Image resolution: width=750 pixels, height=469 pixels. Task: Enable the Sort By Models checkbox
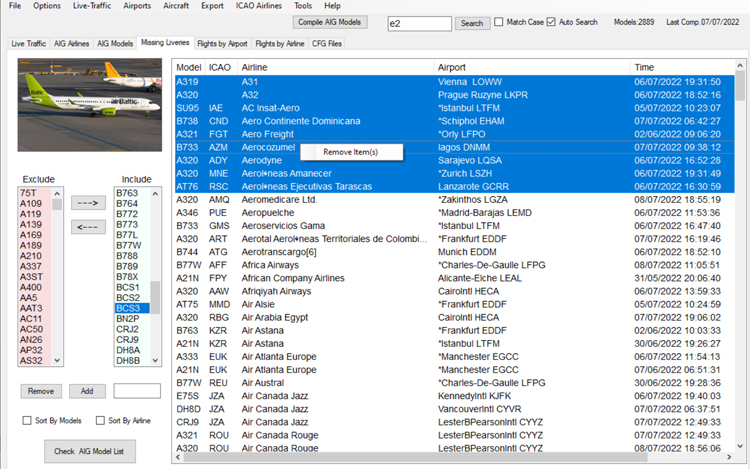click(x=27, y=420)
